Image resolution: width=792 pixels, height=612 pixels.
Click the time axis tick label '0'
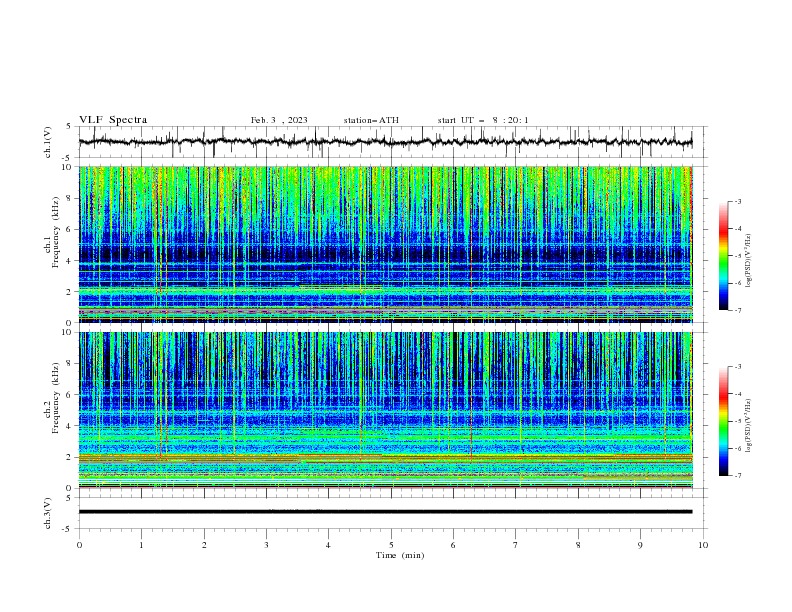point(79,545)
